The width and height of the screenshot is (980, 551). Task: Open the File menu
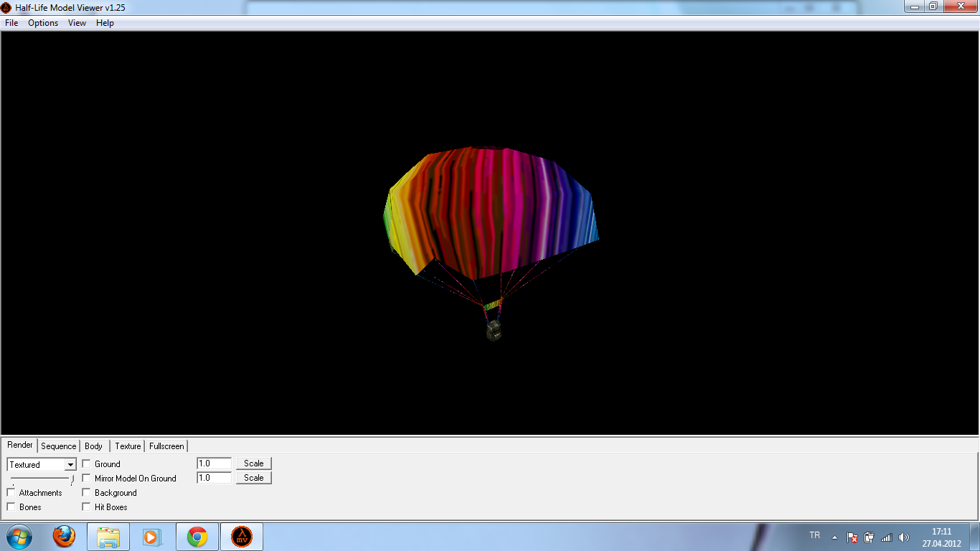[x=11, y=23]
